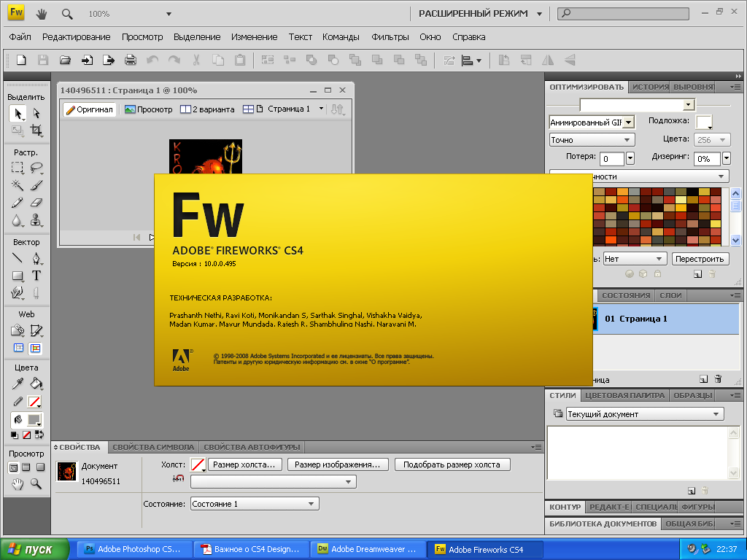This screenshot has width=747, height=560.
Task: Click the Подобрать размер холста button
Action: (x=452, y=464)
